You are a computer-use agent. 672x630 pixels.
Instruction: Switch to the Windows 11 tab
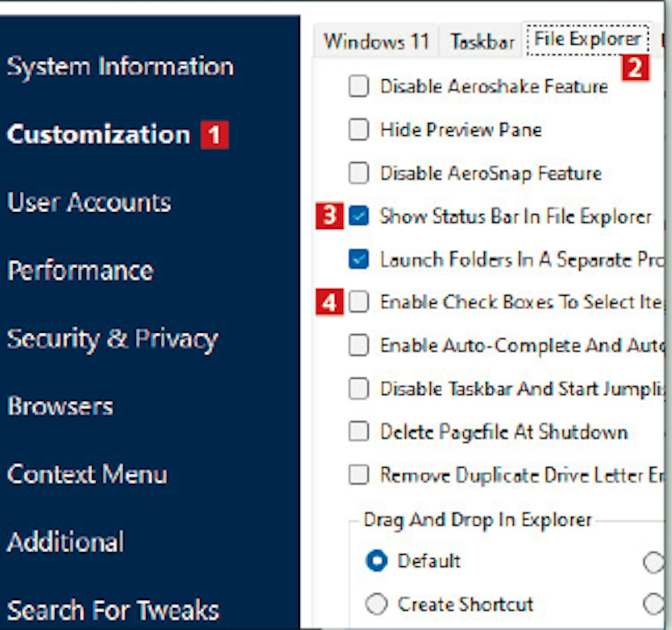coord(376,42)
